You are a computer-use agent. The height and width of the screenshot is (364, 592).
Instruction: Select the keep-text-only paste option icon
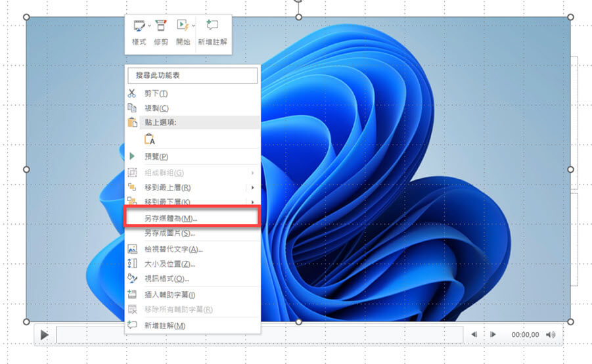pos(150,139)
